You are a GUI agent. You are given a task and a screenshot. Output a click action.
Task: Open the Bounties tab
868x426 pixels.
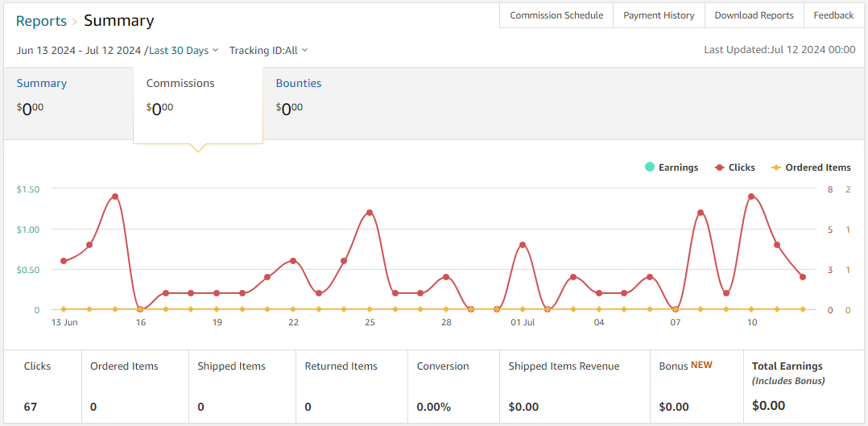pyautogui.click(x=298, y=83)
